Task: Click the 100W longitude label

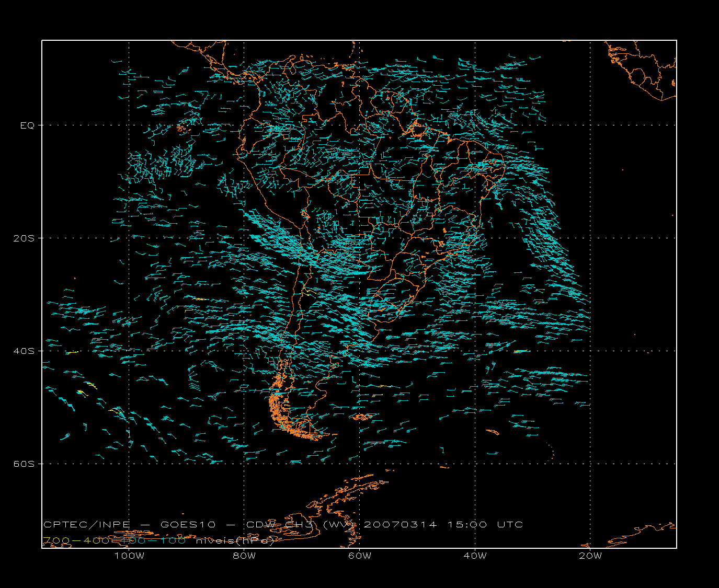Action: click(x=129, y=556)
